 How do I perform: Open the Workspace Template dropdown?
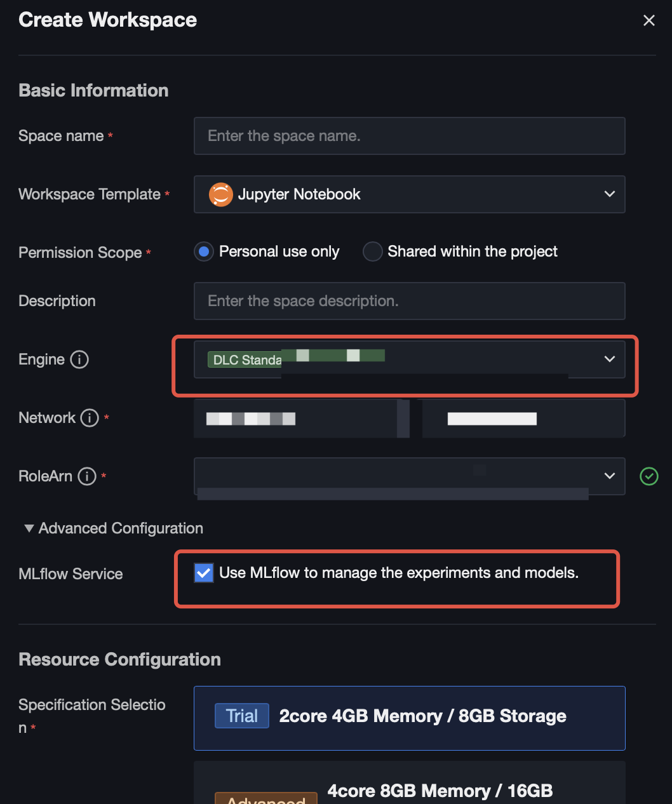609,194
